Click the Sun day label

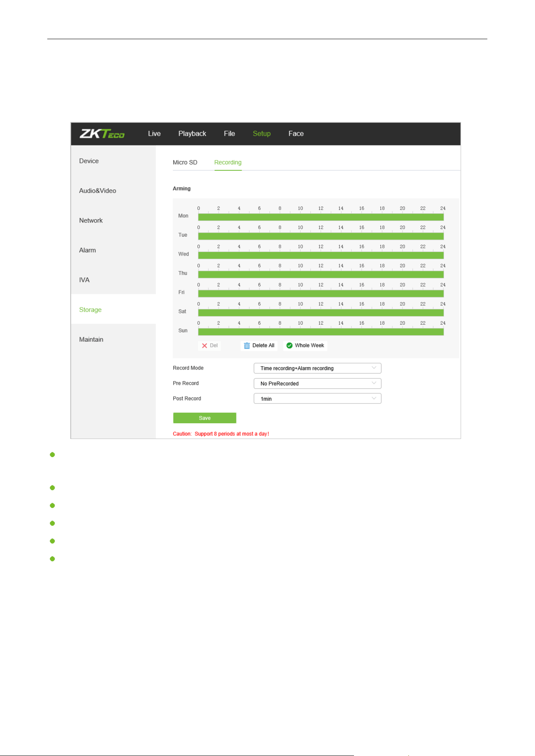[183, 331]
